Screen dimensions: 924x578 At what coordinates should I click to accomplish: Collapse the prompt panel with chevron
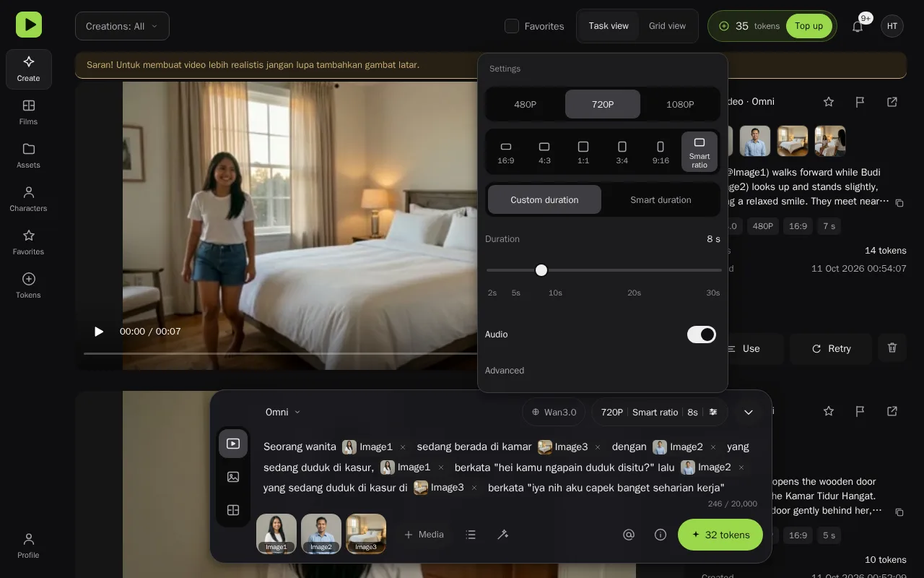coord(749,412)
